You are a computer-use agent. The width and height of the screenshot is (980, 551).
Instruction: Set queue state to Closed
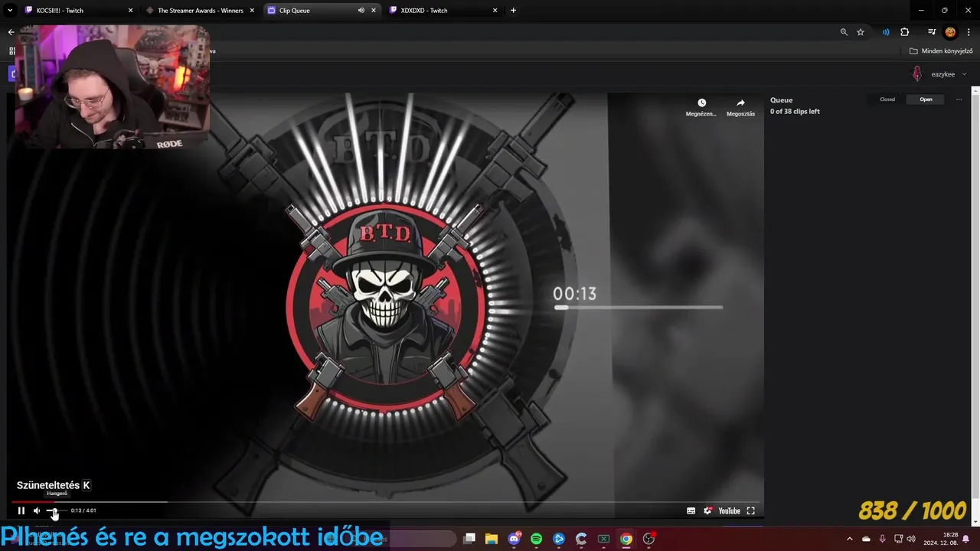click(x=887, y=99)
